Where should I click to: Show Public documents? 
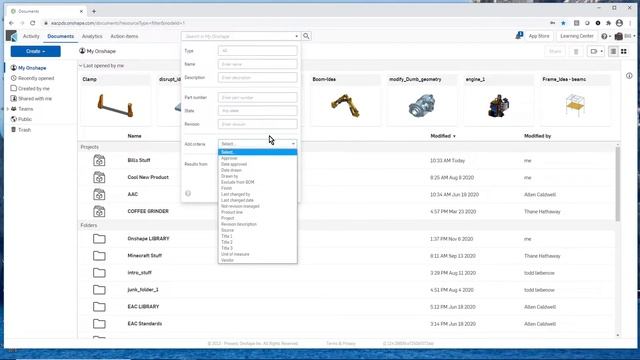(x=24, y=119)
